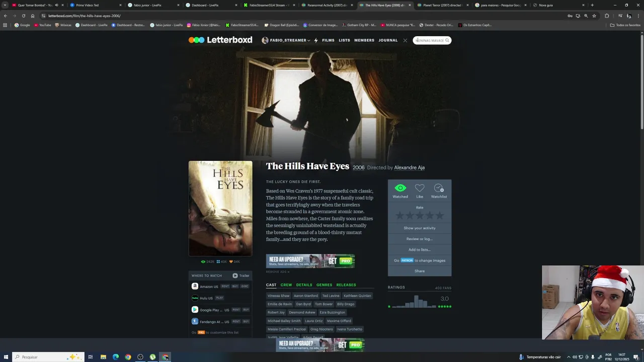Select PLAY option next to Hulu US

pyautogui.click(x=219, y=298)
